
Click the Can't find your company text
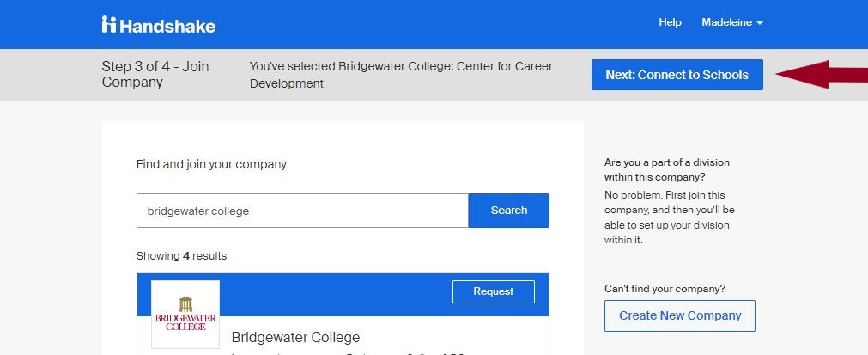point(665,289)
